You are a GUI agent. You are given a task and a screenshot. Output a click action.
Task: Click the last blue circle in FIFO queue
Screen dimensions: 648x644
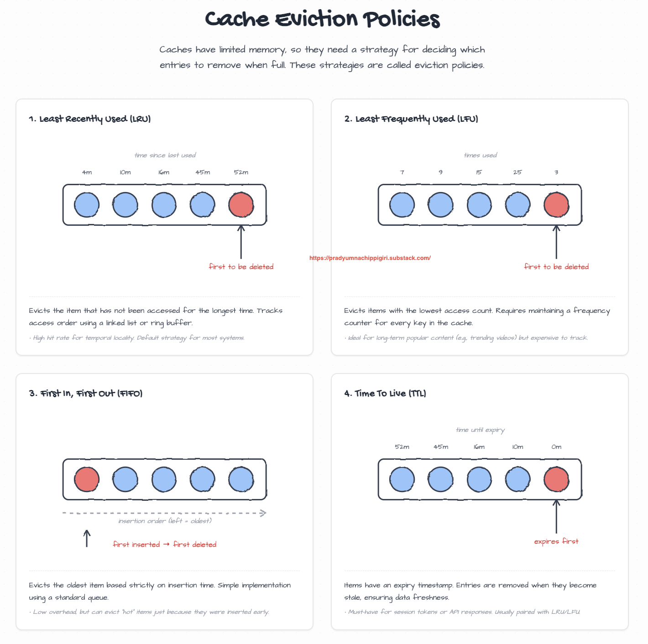pos(241,479)
